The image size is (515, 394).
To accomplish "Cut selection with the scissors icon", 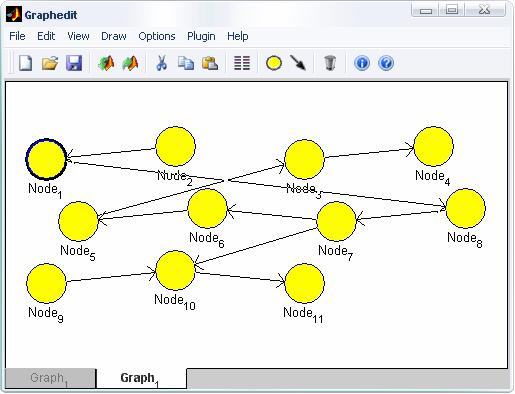I will [x=162, y=63].
